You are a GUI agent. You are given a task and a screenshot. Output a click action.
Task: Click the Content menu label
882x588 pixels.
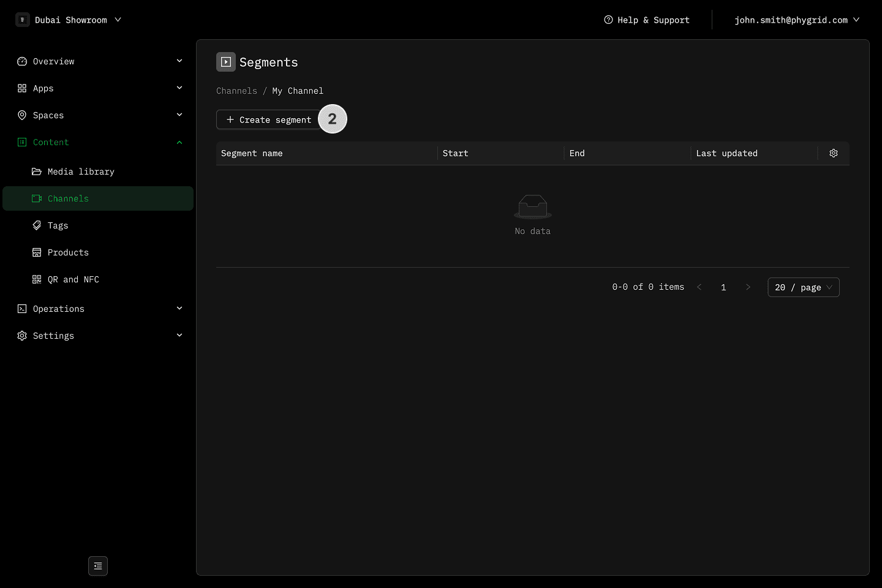click(51, 142)
